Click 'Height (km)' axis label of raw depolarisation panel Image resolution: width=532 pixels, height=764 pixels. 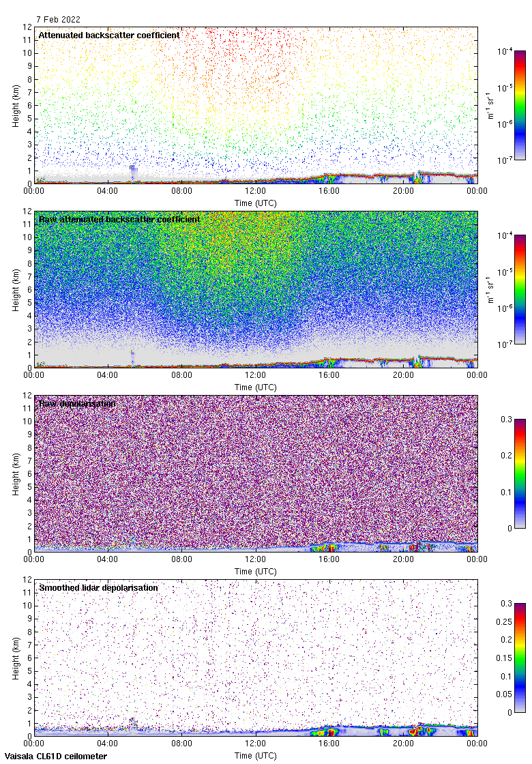pos(16,474)
